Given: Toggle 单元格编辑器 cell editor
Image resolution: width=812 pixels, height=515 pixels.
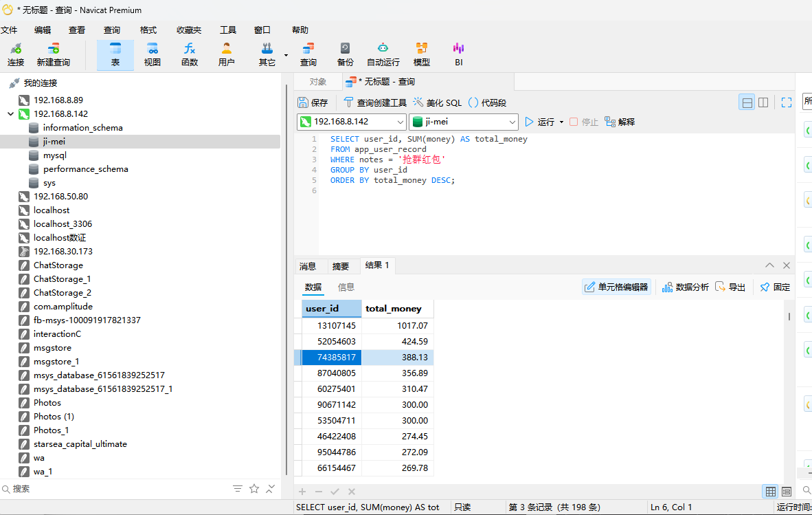Looking at the screenshot, I should coord(616,287).
